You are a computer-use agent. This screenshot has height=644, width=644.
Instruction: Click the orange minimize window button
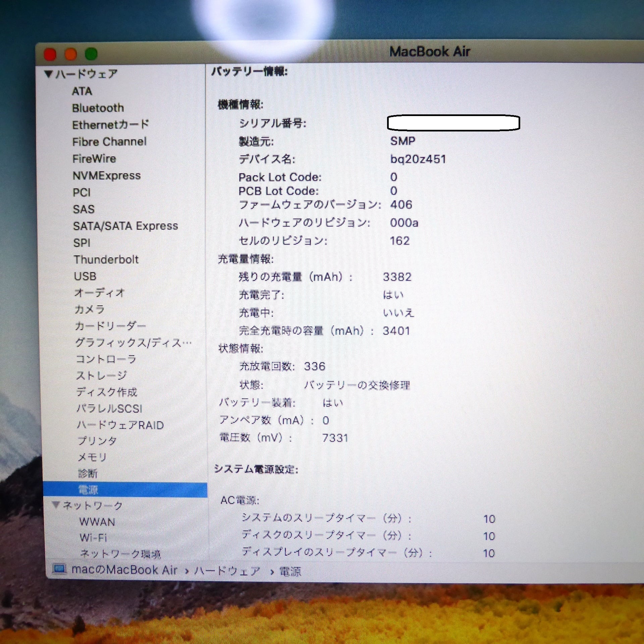point(70,54)
